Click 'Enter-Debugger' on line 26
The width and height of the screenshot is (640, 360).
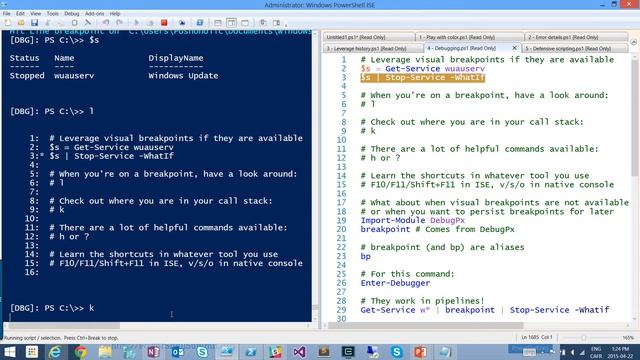[x=395, y=283]
